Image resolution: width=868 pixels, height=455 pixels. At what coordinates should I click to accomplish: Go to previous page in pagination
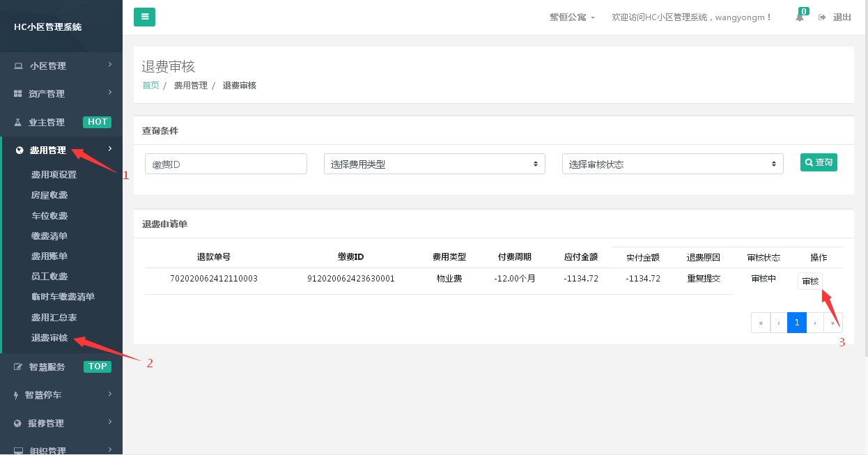779,323
